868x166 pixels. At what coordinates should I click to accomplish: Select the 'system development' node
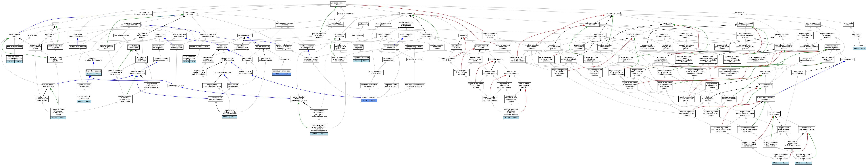[x=78, y=47]
